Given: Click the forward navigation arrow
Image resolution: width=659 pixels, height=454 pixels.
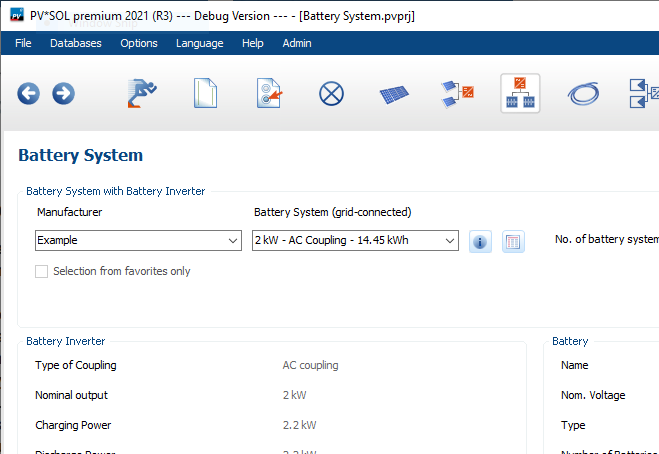Looking at the screenshot, I should (x=63, y=94).
